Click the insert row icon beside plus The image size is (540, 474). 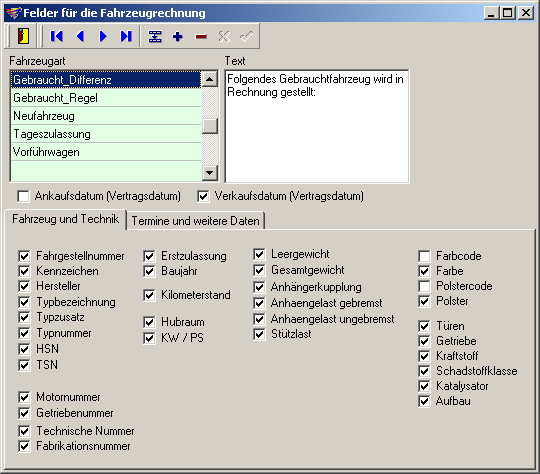point(155,36)
